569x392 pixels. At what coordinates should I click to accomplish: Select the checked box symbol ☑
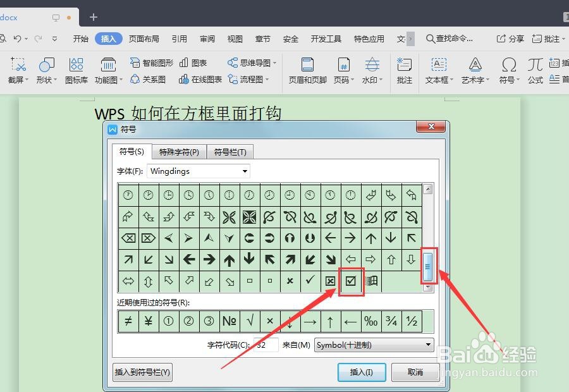coord(350,281)
